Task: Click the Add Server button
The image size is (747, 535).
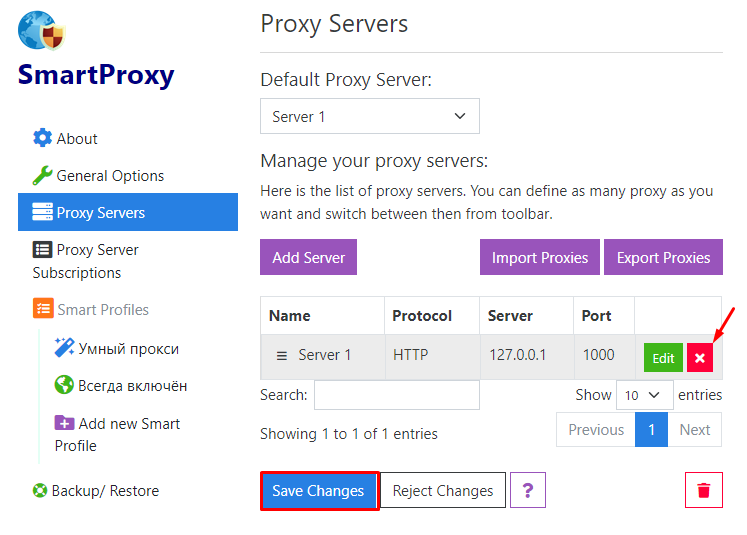Action: (308, 257)
